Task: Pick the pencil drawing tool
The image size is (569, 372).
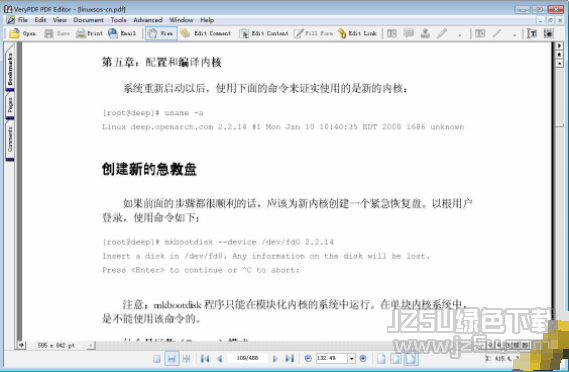Action: [442, 33]
